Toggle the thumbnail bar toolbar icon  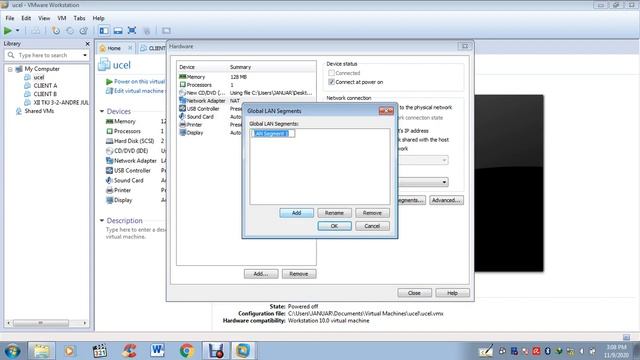[118, 31]
